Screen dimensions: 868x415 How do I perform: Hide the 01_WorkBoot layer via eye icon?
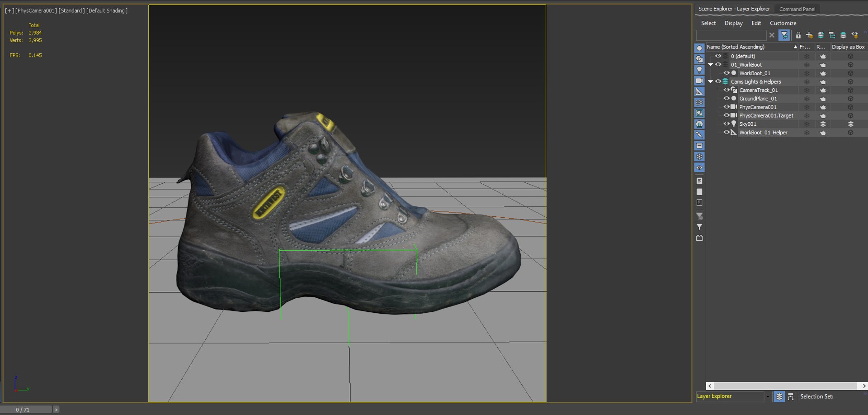[718, 64]
